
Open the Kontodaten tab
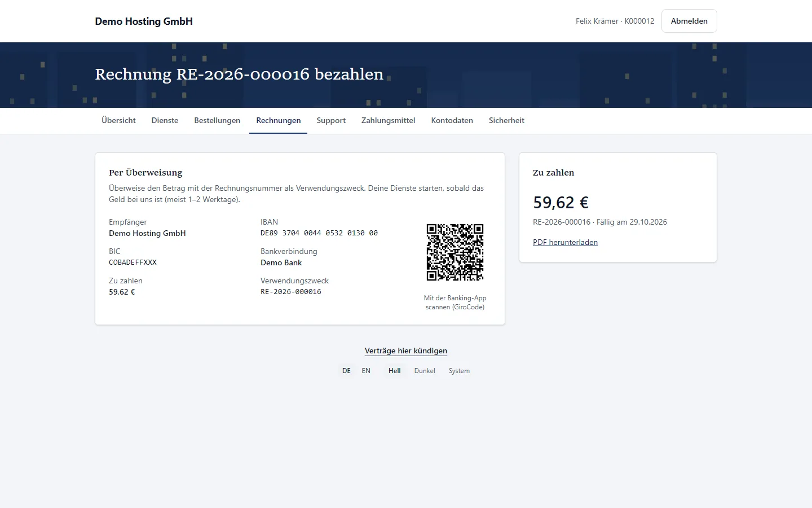[x=452, y=120]
